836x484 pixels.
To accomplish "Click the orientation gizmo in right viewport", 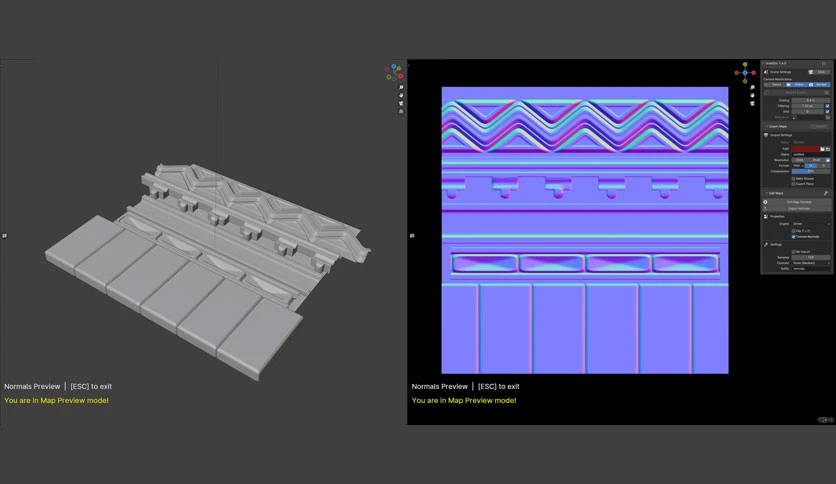I will [745, 72].
